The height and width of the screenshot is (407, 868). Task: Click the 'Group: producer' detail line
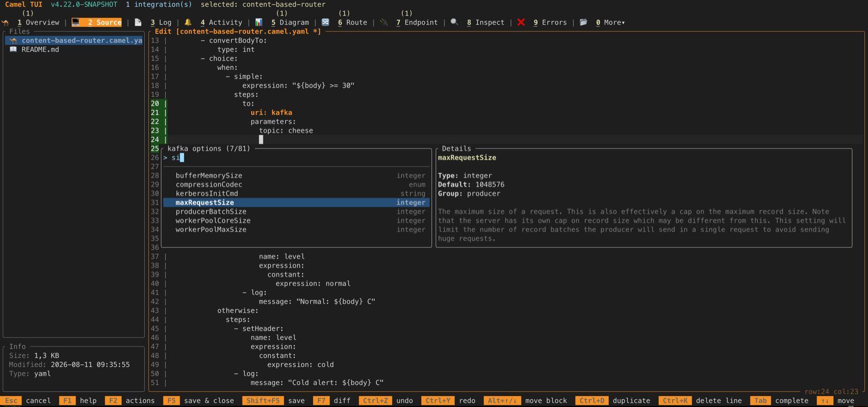pyautogui.click(x=469, y=193)
